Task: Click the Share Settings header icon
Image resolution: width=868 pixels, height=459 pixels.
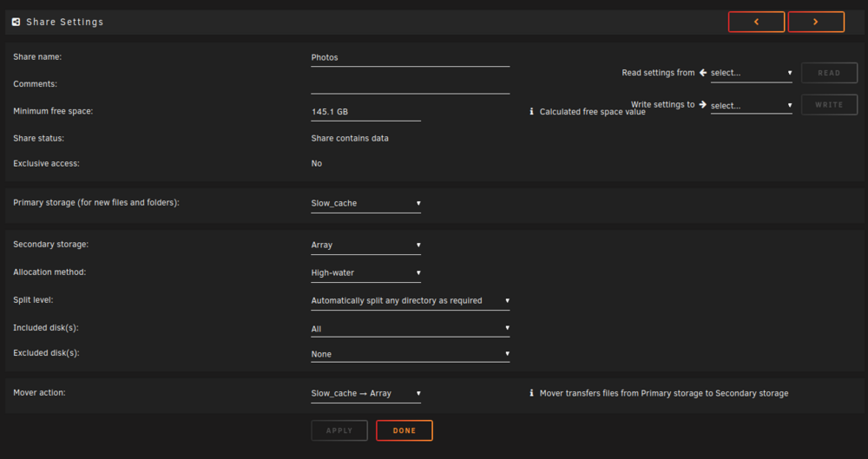Action: click(16, 23)
